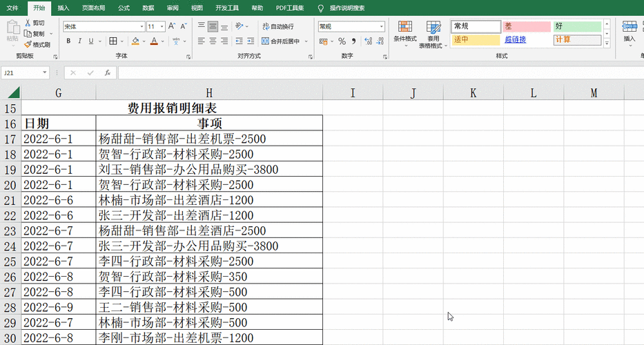Toggle underline formatting (U)
The image size is (644, 345).
pyautogui.click(x=91, y=41)
